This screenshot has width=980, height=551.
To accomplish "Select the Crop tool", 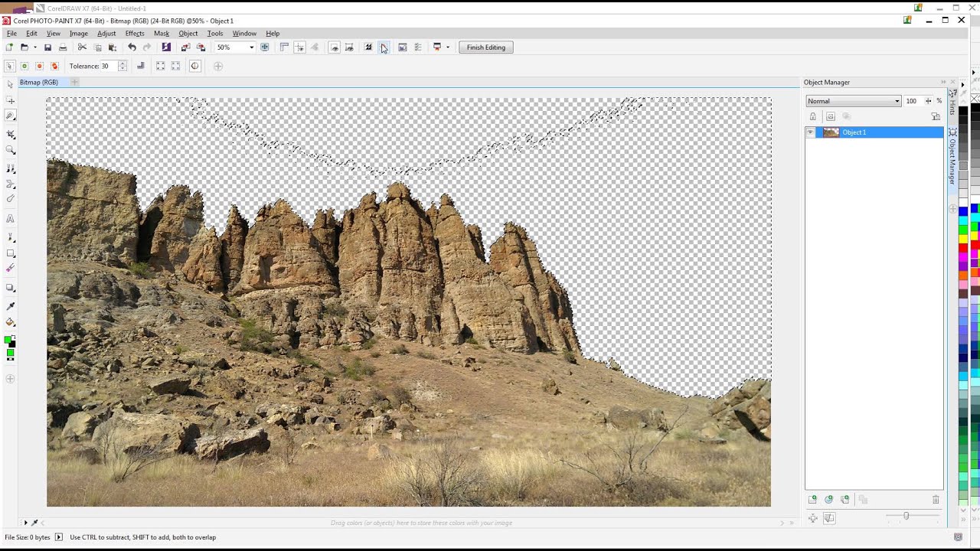I will tap(10, 135).
